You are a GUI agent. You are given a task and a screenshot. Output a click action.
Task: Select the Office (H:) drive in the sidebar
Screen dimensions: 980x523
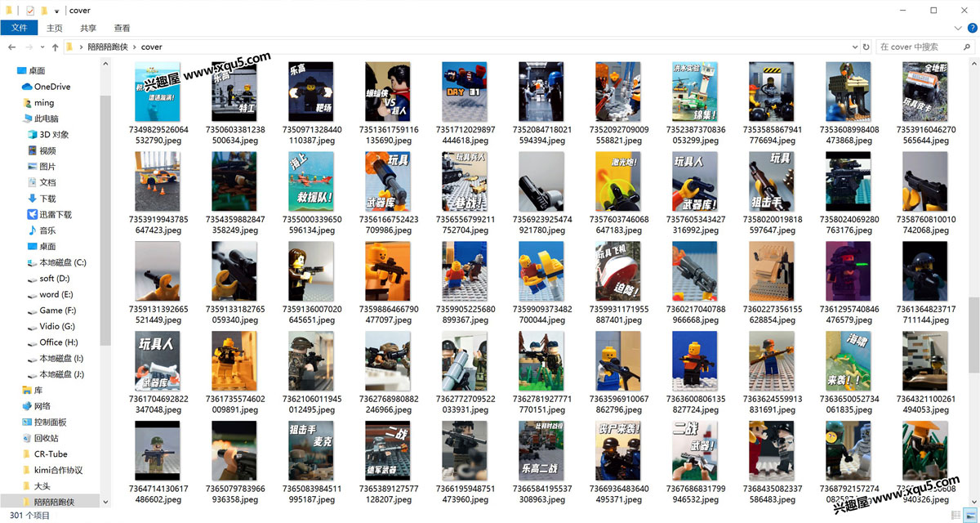(x=52, y=342)
